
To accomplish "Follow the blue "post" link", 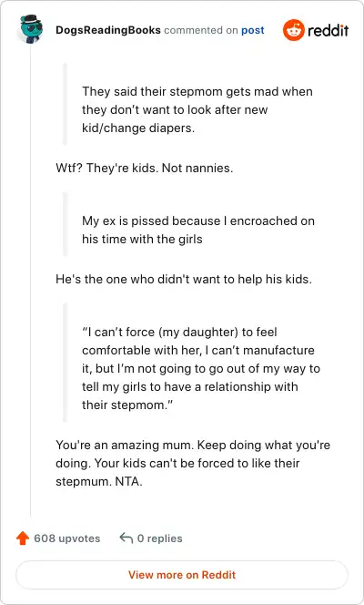I will coord(253,30).
